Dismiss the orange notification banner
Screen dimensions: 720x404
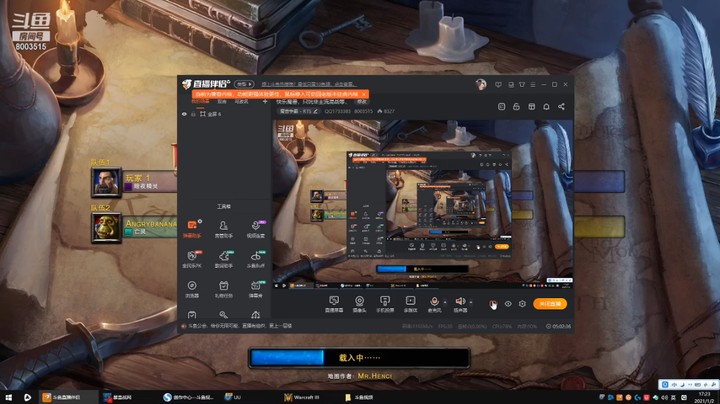tap(363, 94)
